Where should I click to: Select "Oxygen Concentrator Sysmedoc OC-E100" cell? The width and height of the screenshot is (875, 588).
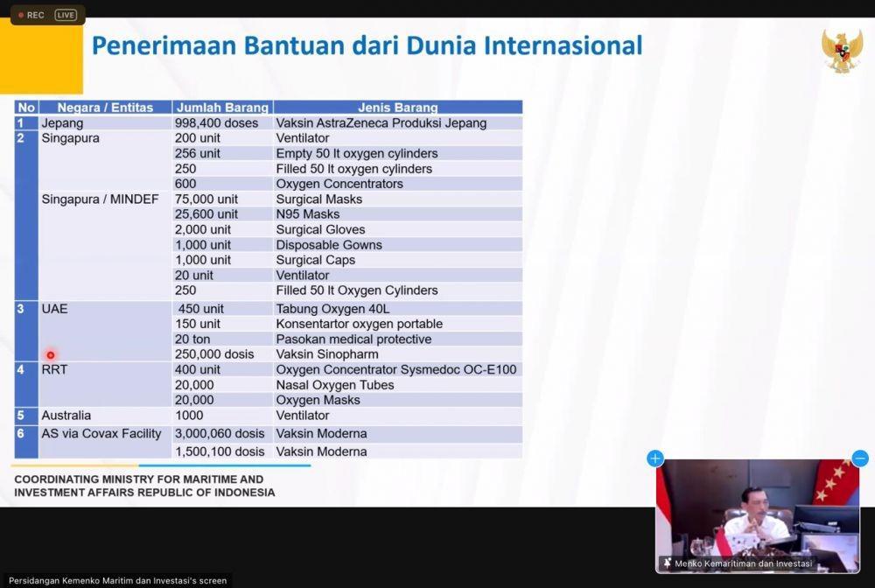coord(398,369)
